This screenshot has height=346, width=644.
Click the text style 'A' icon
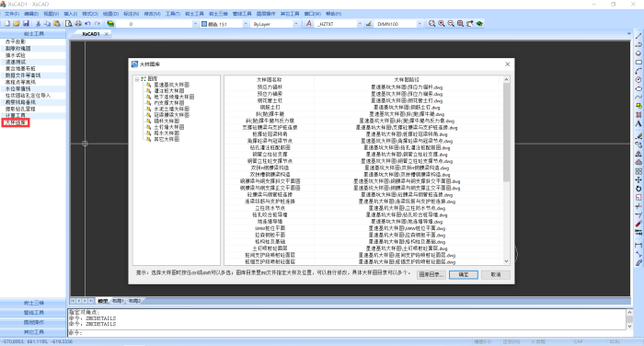pyautogui.click(x=309, y=24)
